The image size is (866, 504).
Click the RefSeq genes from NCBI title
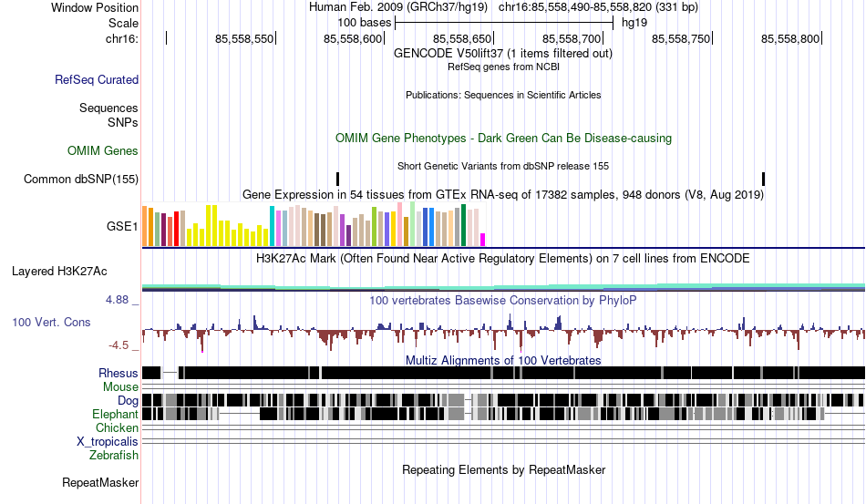tap(503, 67)
